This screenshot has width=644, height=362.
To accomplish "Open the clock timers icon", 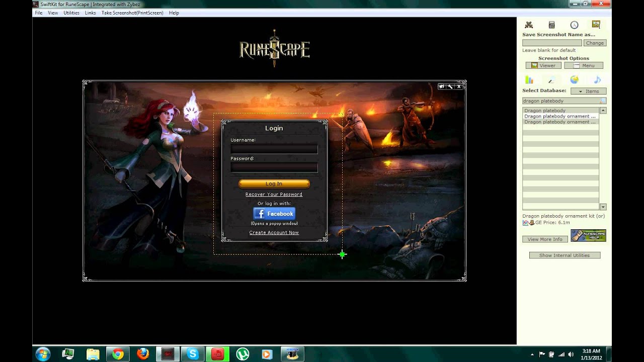I will [574, 25].
